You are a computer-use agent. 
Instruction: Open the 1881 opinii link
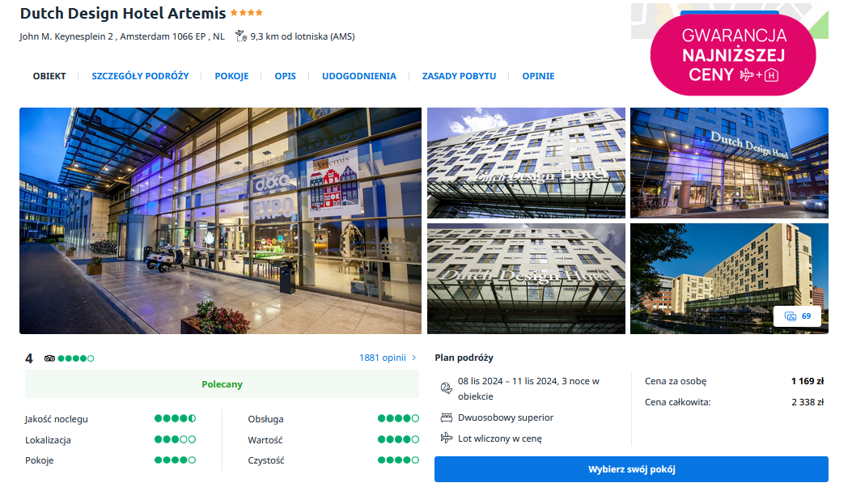point(383,358)
